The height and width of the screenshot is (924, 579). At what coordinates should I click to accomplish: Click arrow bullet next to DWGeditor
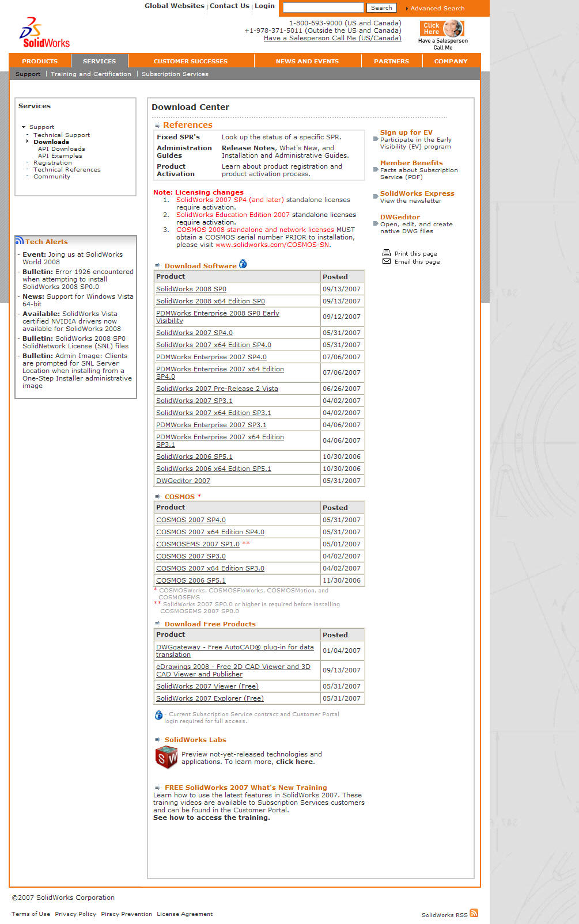tap(376, 223)
